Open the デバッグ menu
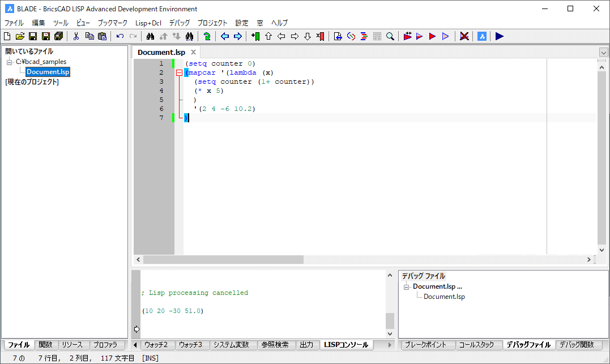 tap(180, 23)
